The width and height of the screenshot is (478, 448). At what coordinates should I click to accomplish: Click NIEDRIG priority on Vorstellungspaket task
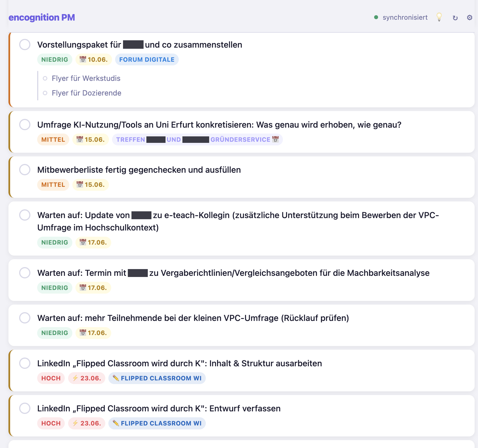[x=55, y=59]
